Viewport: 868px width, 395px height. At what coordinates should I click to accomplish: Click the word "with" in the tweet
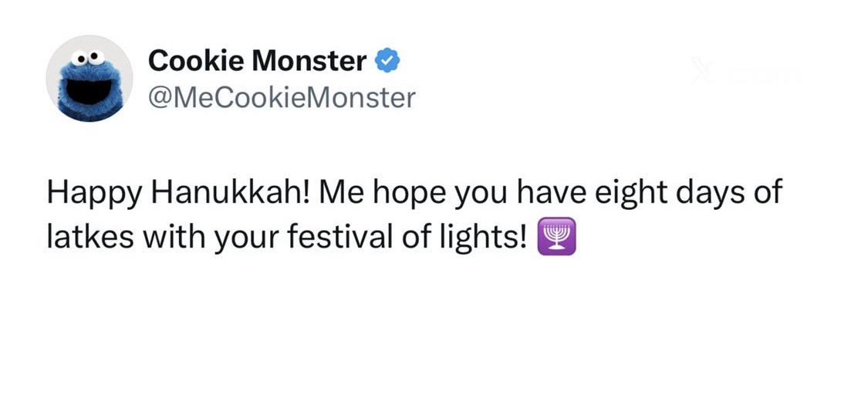pyautogui.click(x=174, y=236)
